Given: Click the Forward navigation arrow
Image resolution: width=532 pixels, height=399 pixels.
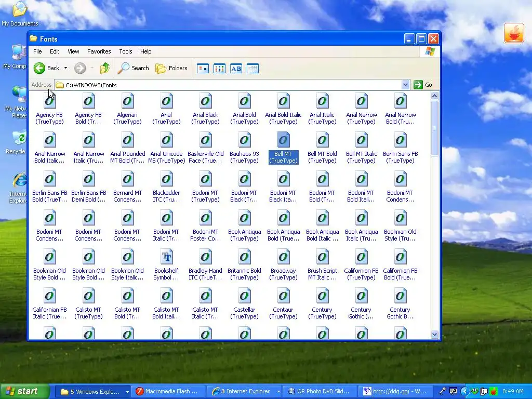Looking at the screenshot, I should click(80, 68).
